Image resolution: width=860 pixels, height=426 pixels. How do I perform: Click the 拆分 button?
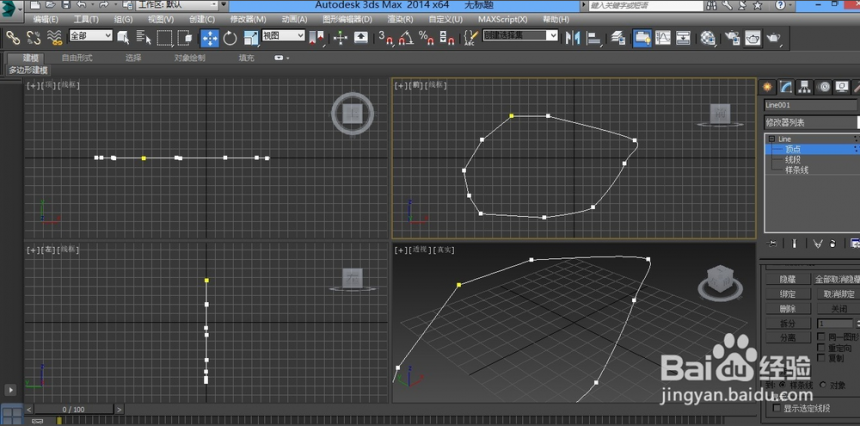click(788, 323)
